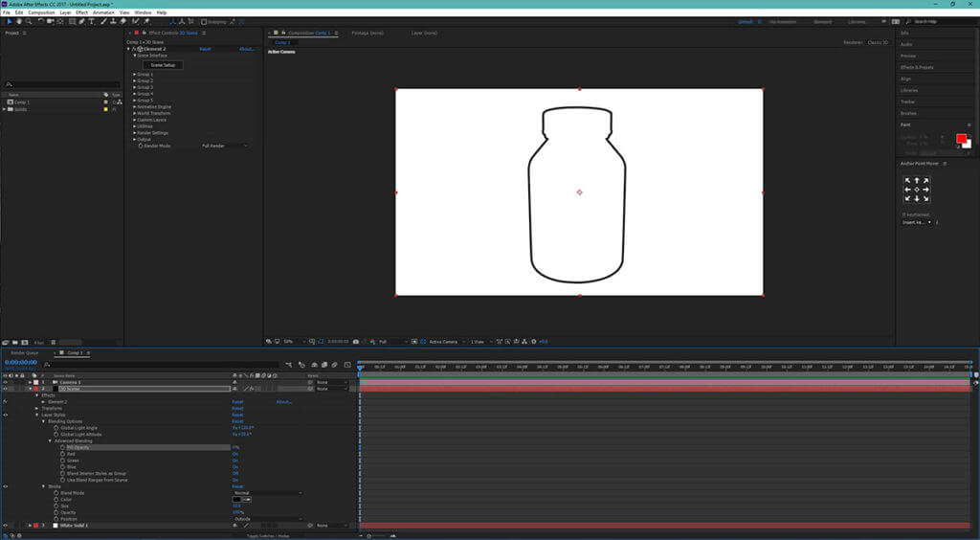This screenshot has height=540, width=980.
Task: Click About link in Effect Controls
Action: click(x=246, y=49)
